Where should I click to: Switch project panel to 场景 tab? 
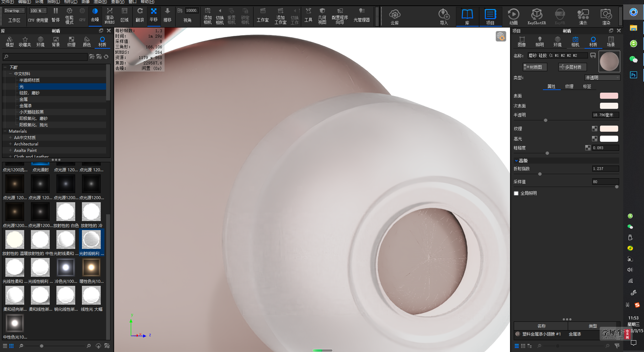pos(611,42)
